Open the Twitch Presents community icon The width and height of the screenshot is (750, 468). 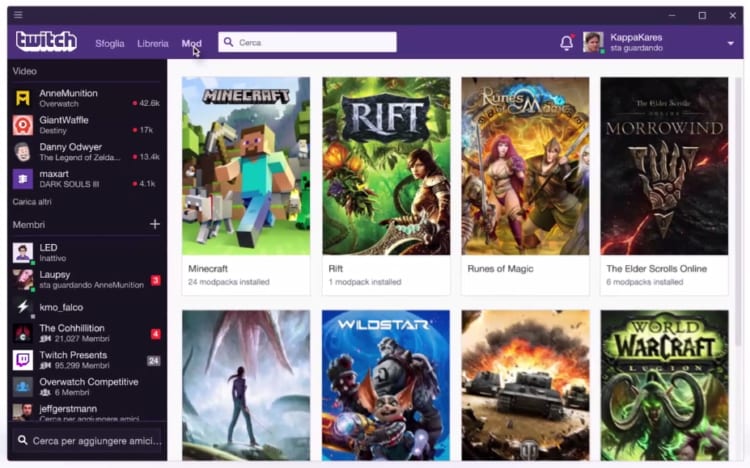tap(22, 360)
